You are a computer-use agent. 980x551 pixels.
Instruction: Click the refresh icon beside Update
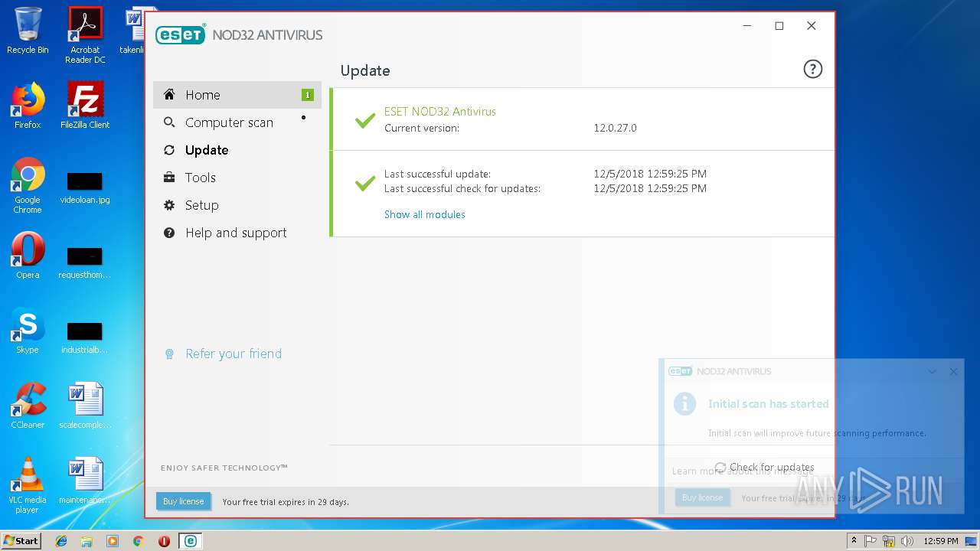169,150
